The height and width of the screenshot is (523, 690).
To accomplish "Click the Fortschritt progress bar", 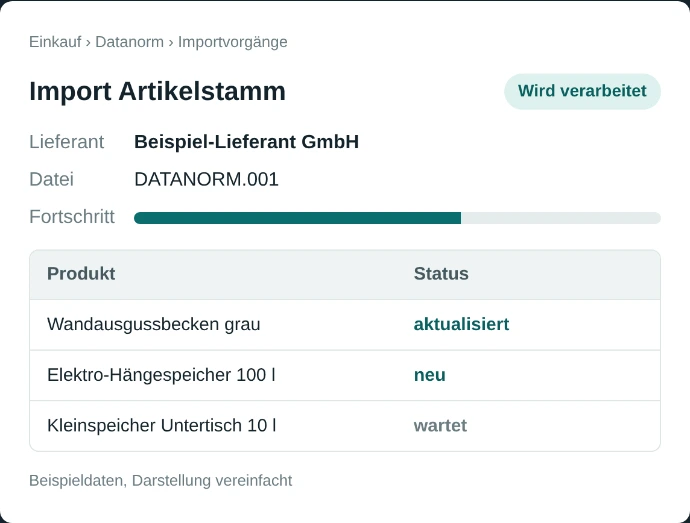I will coord(397,218).
